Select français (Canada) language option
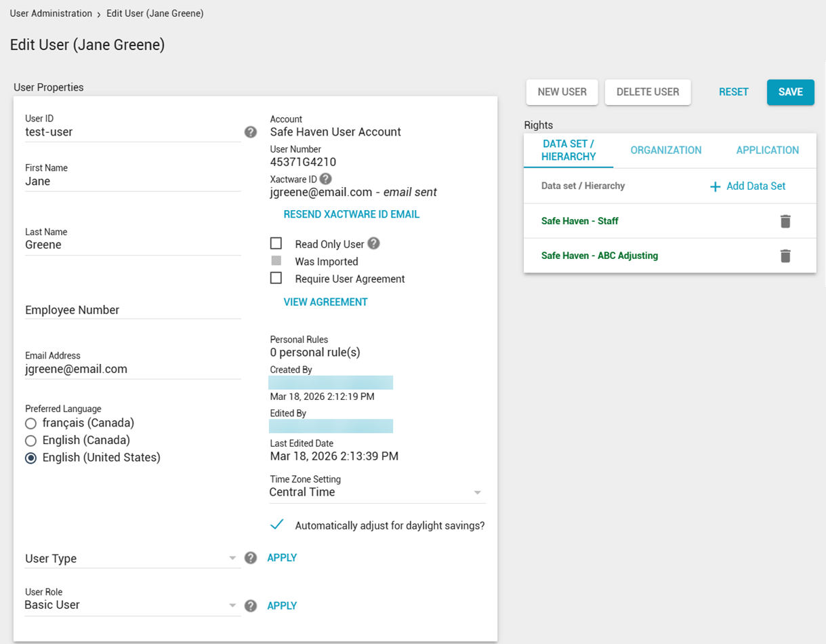826x644 pixels. (30, 424)
